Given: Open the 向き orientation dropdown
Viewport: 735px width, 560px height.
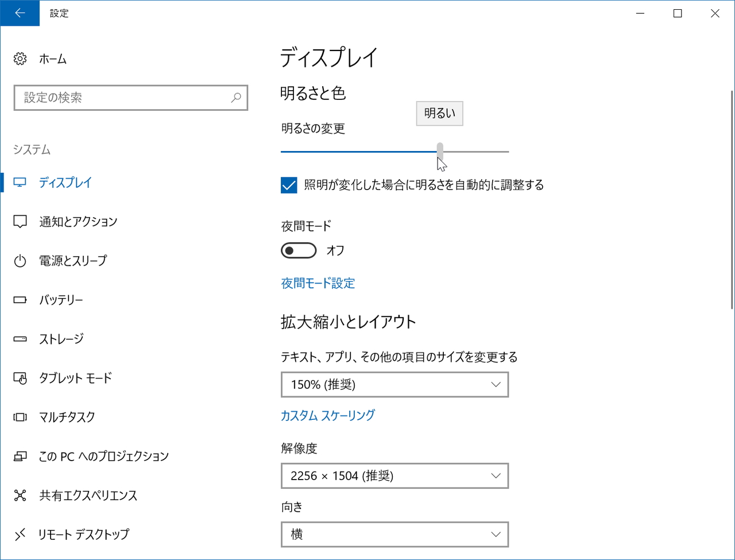Looking at the screenshot, I should tap(395, 534).
